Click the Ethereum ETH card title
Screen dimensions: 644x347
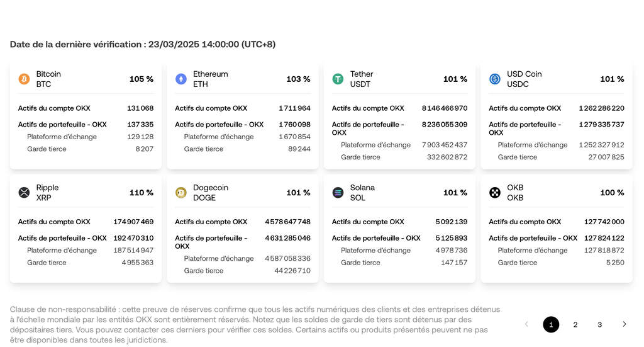click(x=210, y=79)
